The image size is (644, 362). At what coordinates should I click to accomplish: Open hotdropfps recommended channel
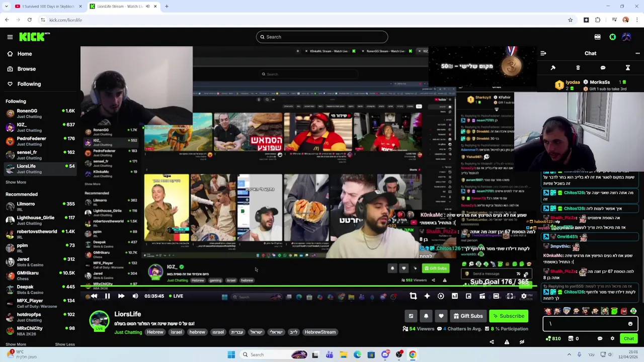pyautogui.click(x=40, y=317)
